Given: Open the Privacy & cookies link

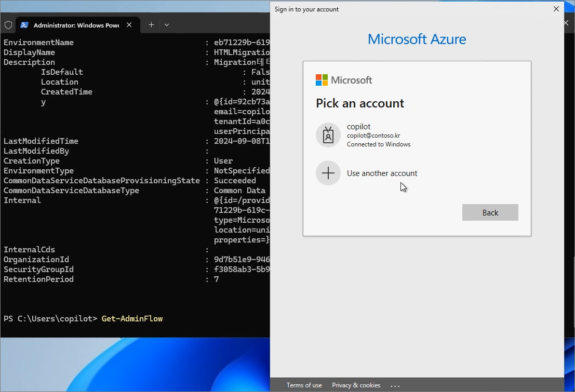Looking at the screenshot, I should click(356, 385).
